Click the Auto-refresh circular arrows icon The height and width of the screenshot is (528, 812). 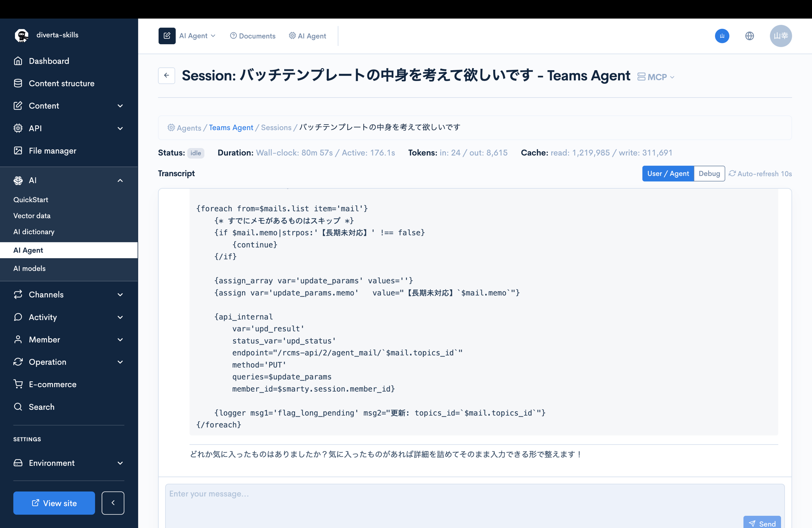click(x=732, y=173)
